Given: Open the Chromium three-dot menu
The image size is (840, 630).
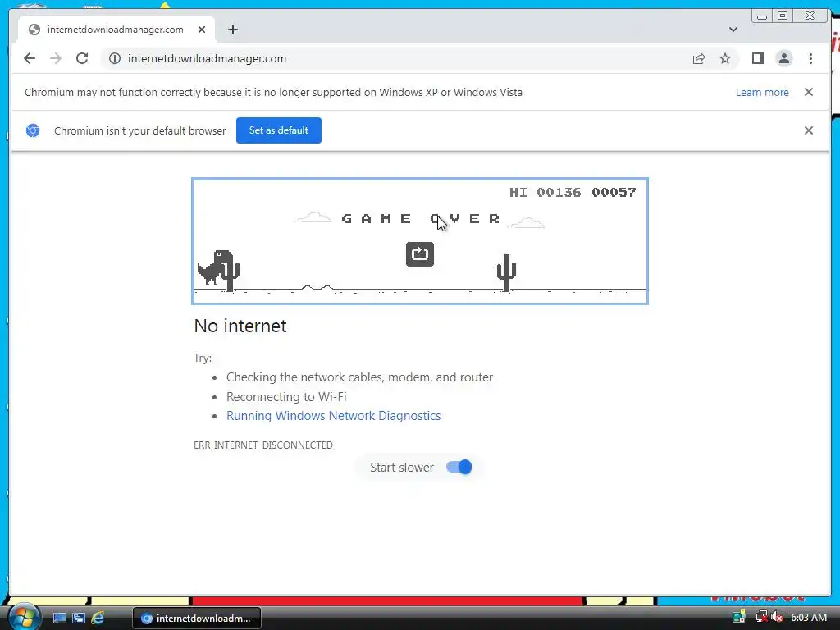Looking at the screenshot, I should coord(810,58).
